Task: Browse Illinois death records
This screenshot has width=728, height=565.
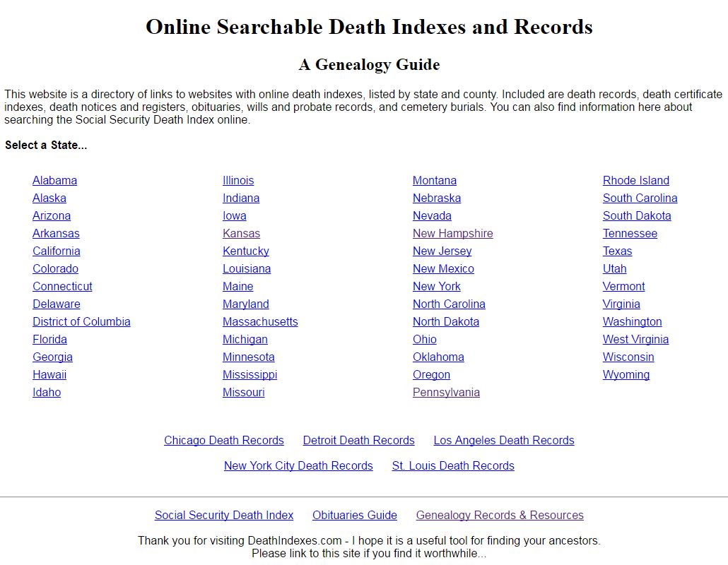Action: point(238,180)
